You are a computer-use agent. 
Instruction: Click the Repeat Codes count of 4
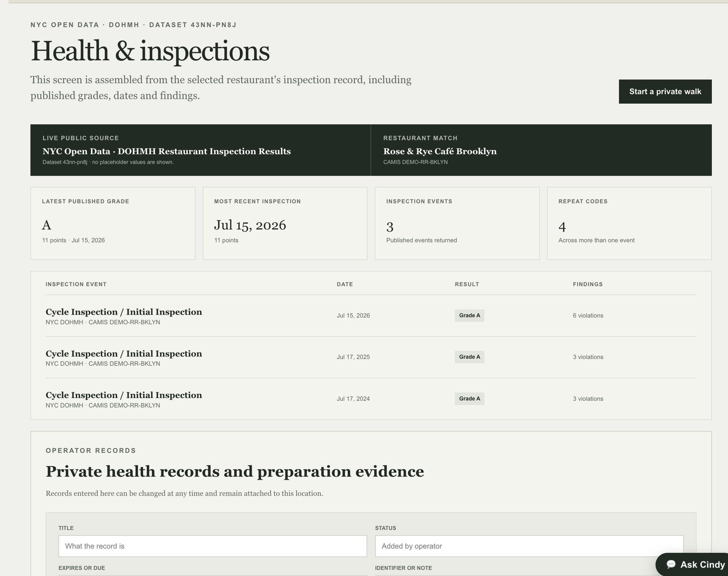tap(562, 226)
